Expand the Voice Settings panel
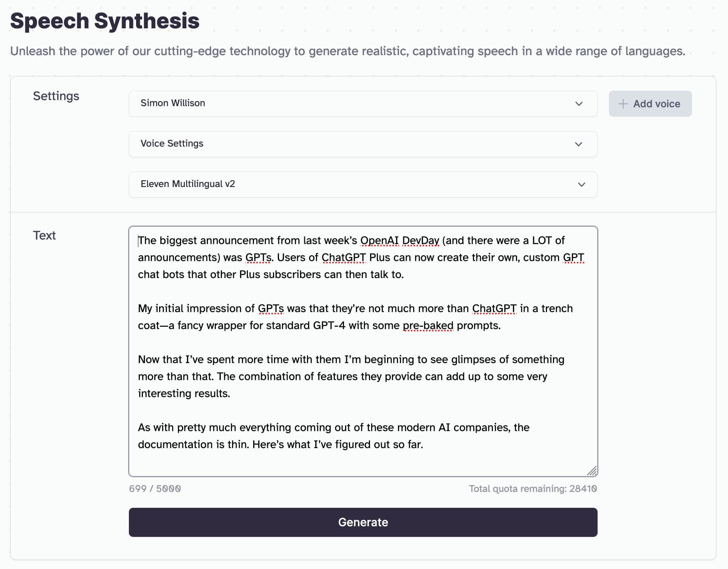728x569 pixels. coord(363,144)
